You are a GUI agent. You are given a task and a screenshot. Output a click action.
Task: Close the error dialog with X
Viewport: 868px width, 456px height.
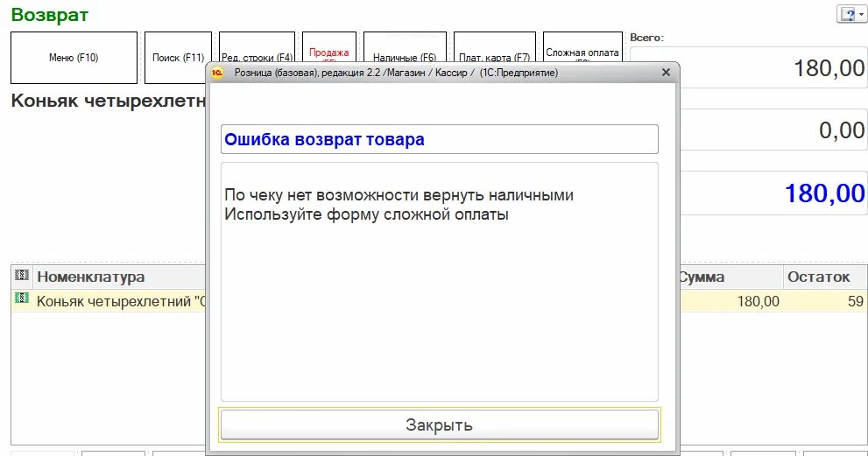(666, 73)
